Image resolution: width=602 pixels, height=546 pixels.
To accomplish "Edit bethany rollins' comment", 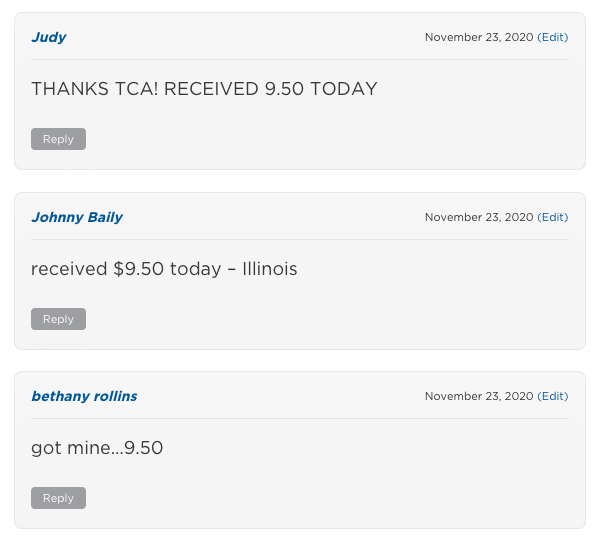I will coord(552,396).
